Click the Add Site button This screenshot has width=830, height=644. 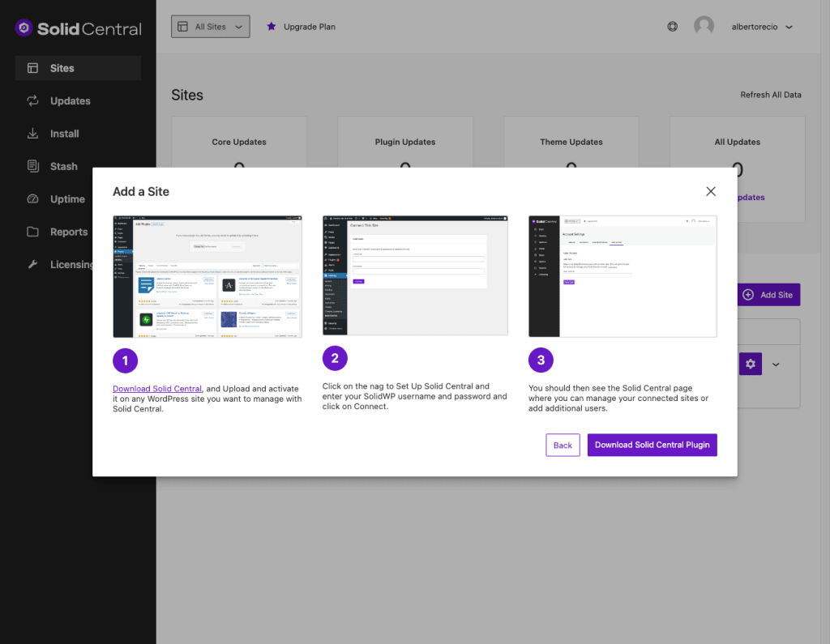click(768, 295)
